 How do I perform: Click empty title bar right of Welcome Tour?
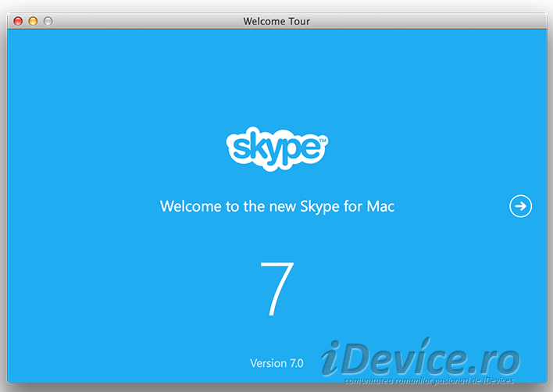click(430, 21)
